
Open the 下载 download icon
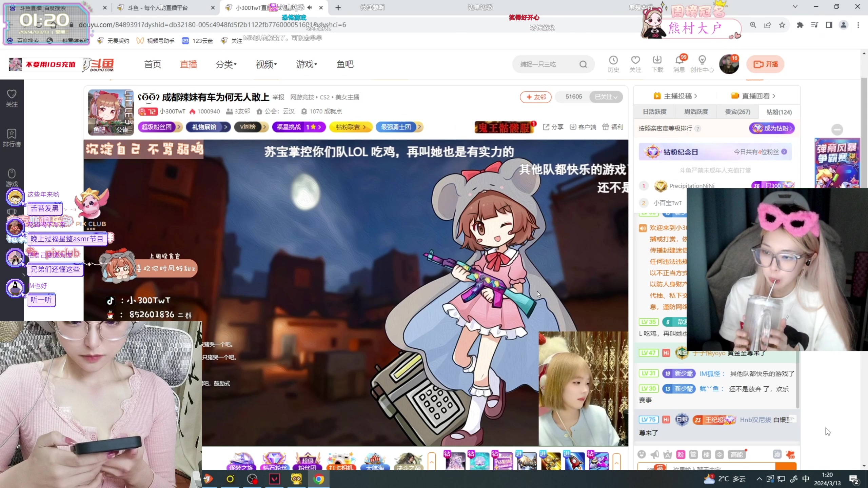[657, 64]
